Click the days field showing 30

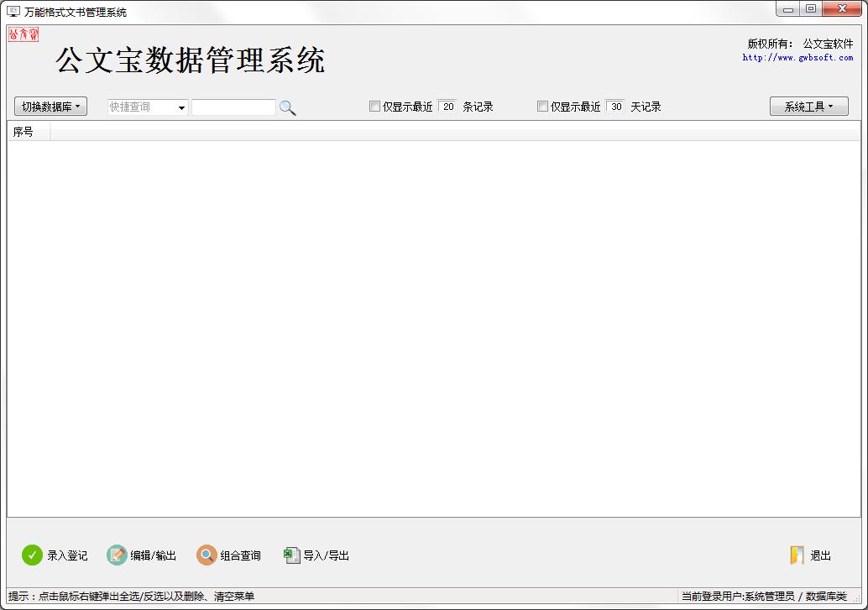(x=615, y=107)
